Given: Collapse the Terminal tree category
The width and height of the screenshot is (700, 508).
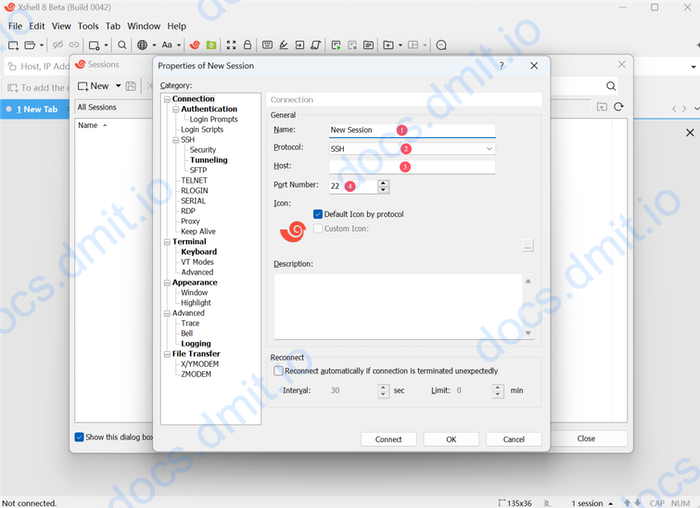Looking at the screenshot, I should click(166, 242).
